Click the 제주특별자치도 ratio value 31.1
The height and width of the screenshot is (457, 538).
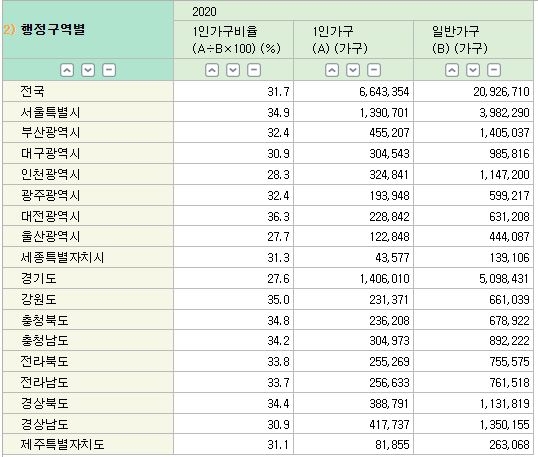278,445
